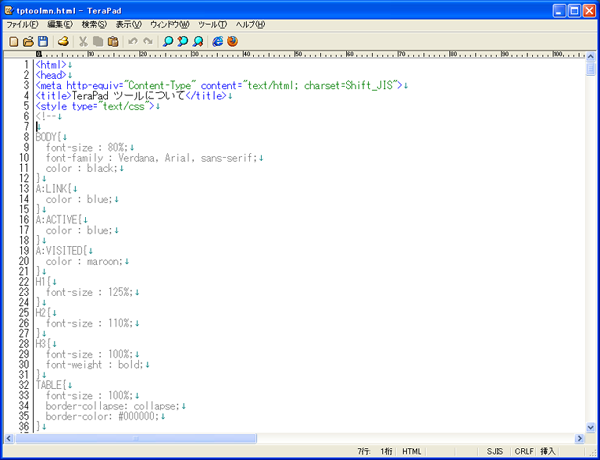Click the Copy icon in toolbar
The height and width of the screenshot is (460, 600).
[x=98, y=41]
